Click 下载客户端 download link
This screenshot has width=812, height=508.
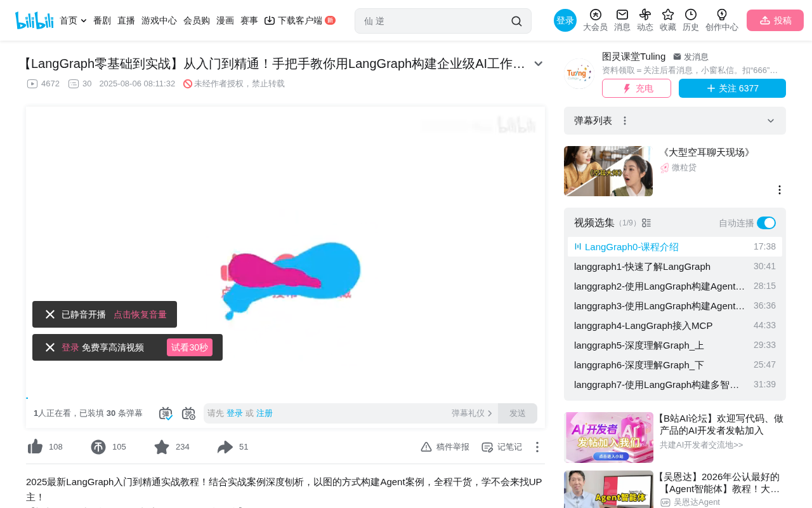299,20
